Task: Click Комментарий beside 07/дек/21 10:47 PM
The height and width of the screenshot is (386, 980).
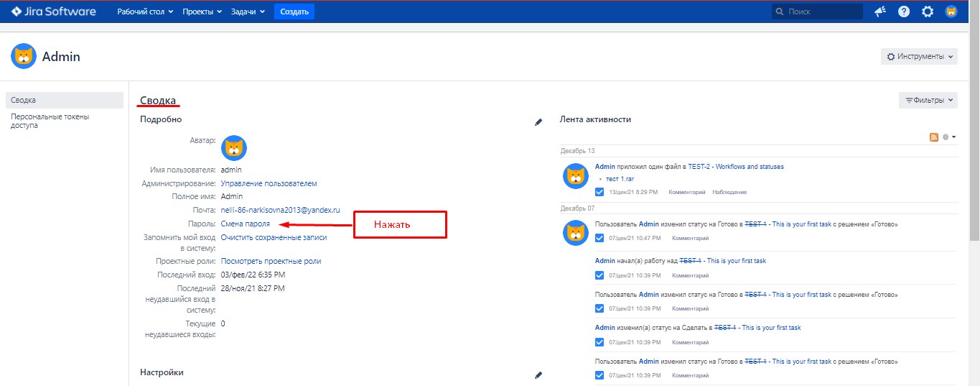Action: coord(690,238)
